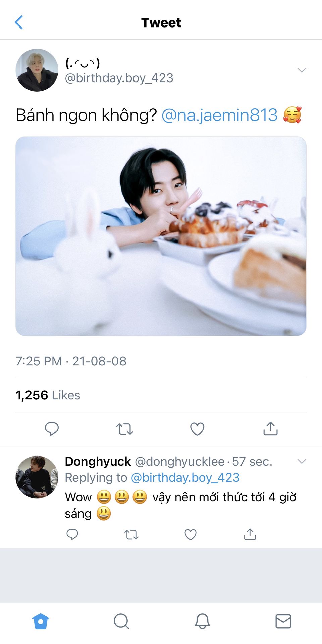Share the main tweet
Image resolution: width=322 pixels, height=644 pixels.
pos(270,429)
